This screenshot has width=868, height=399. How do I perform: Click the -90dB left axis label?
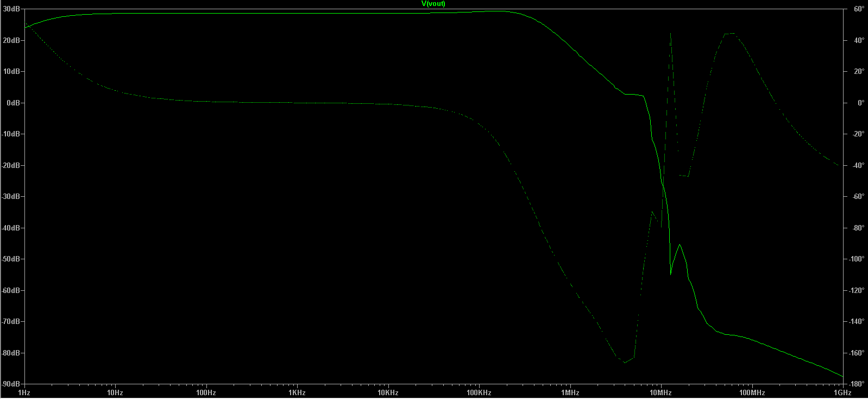pos(10,384)
